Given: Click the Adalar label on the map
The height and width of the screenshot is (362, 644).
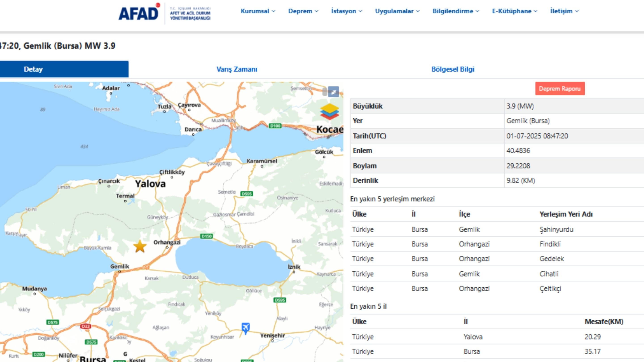Looking at the screenshot, I should tap(111, 88).
